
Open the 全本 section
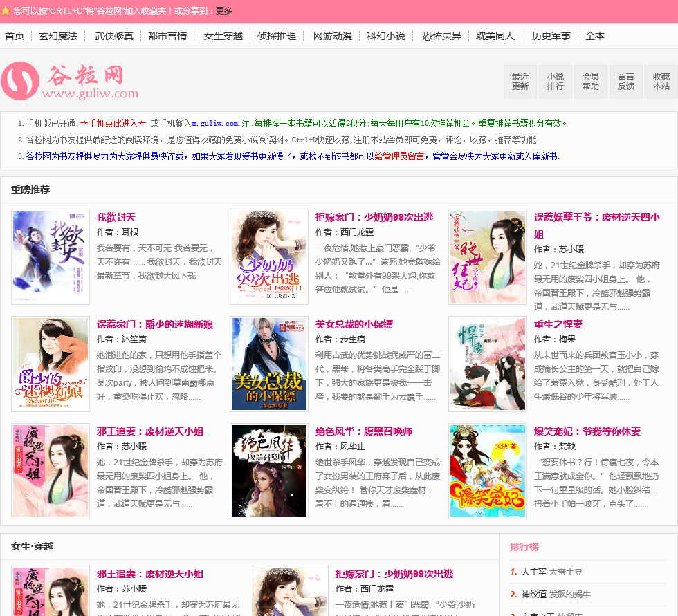[x=595, y=36]
